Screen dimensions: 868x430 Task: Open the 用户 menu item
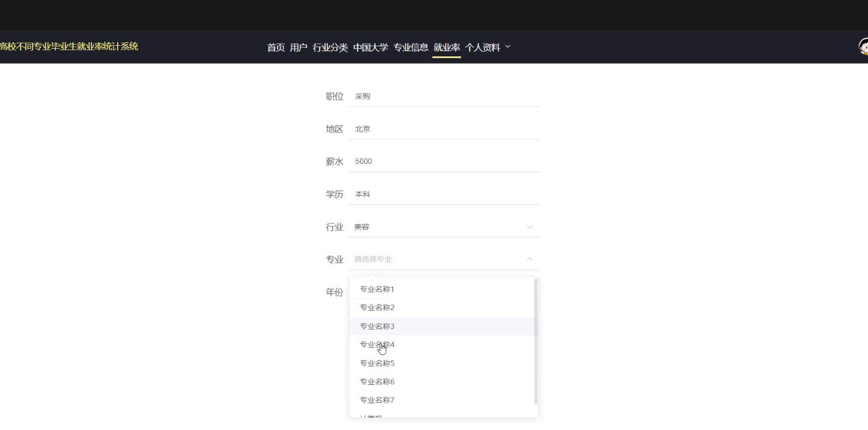point(299,48)
